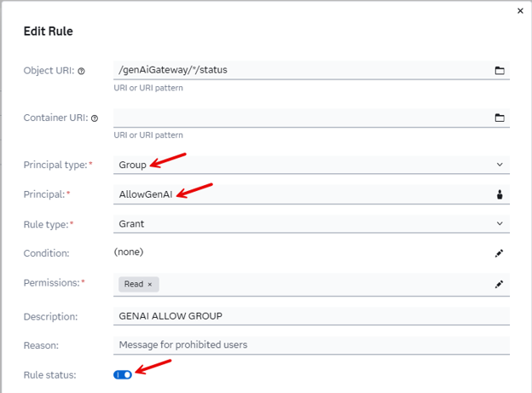Viewport: 532px width, 393px height.
Task: Show help for Container URI
Action: coord(95,118)
